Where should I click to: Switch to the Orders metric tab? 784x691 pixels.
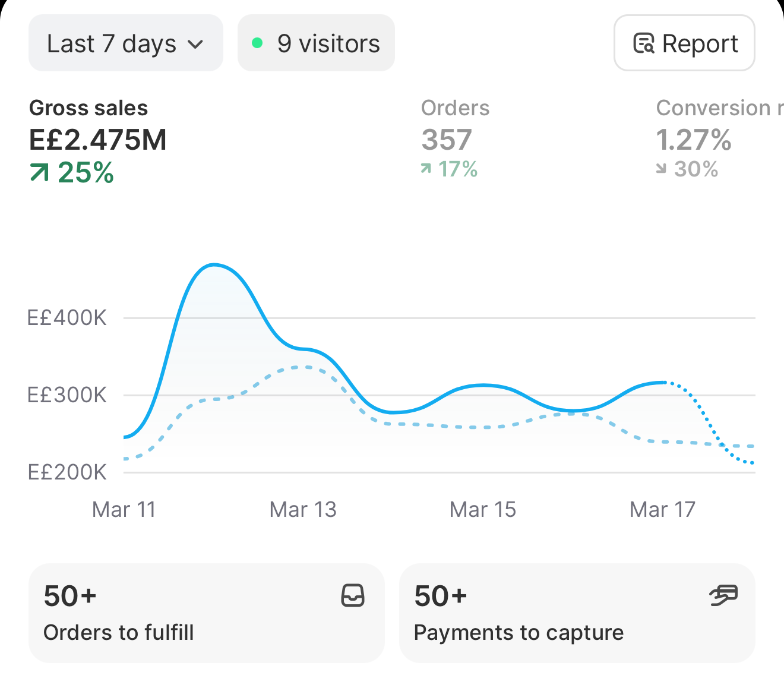[x=456, y=138]
